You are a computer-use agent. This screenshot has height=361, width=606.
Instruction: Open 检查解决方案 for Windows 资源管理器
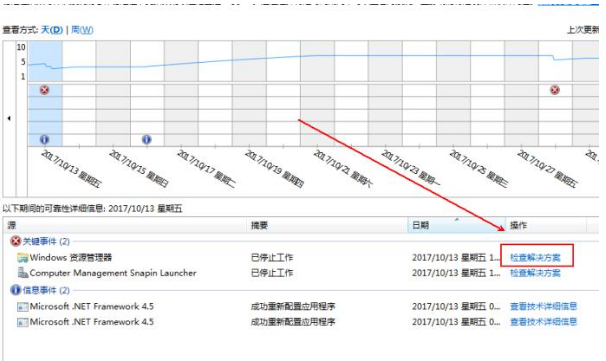click(535, 257)
